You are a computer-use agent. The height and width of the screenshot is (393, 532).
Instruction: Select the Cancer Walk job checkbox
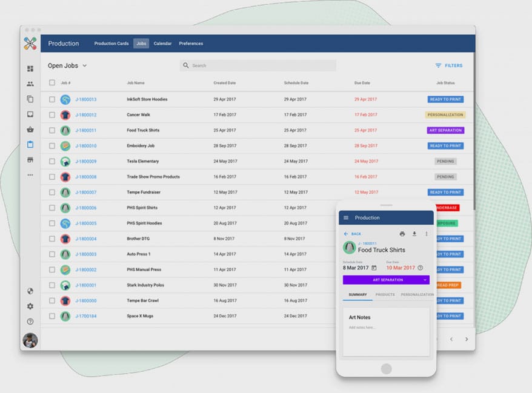point(52,114)
